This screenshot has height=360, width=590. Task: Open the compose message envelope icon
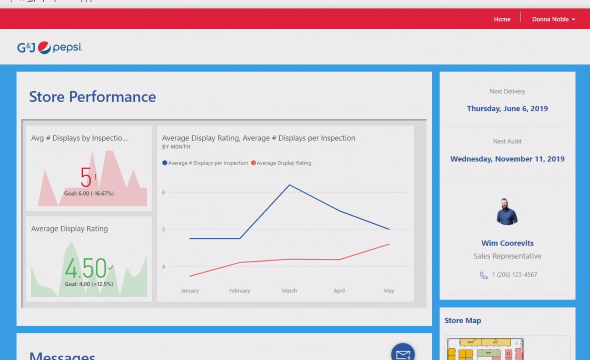tap(403, 353)
